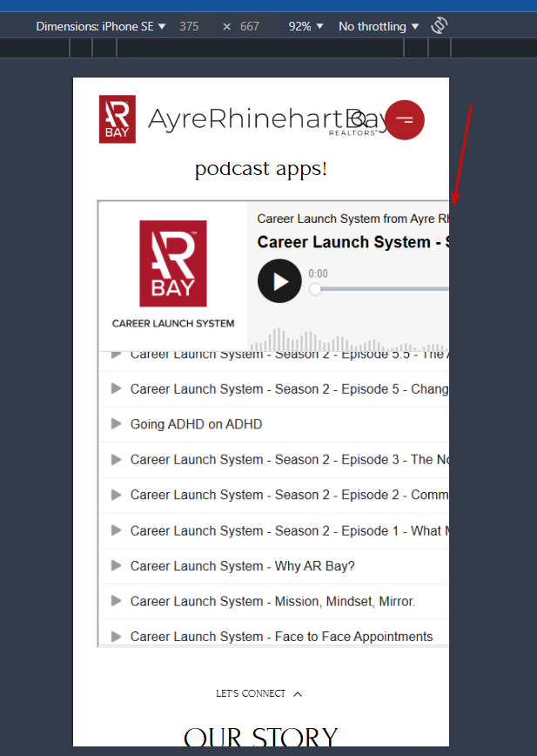The image size is (537, 756).
Task: Open the No throttling dropdown
Action: 379,26
